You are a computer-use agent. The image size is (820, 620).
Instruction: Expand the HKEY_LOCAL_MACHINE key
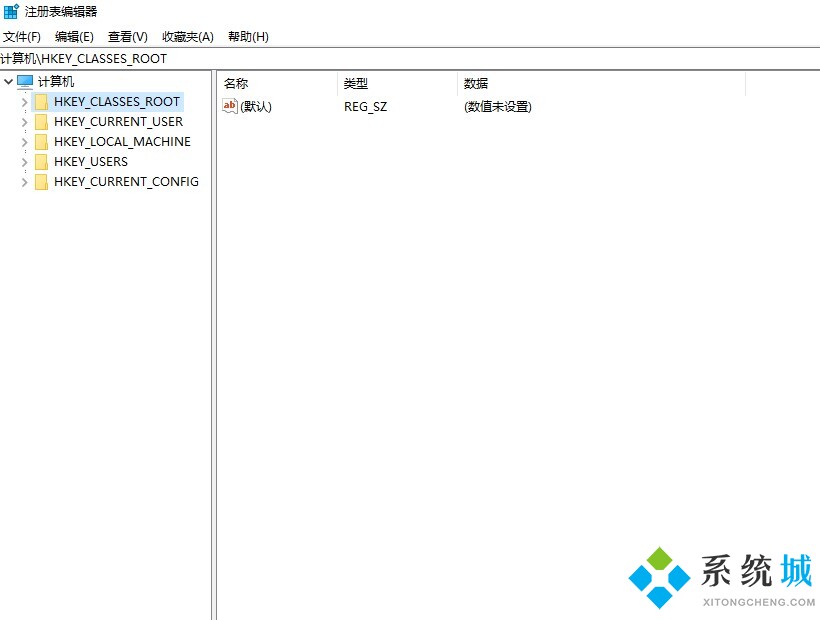pyautogui.click(x=25, y=142)
